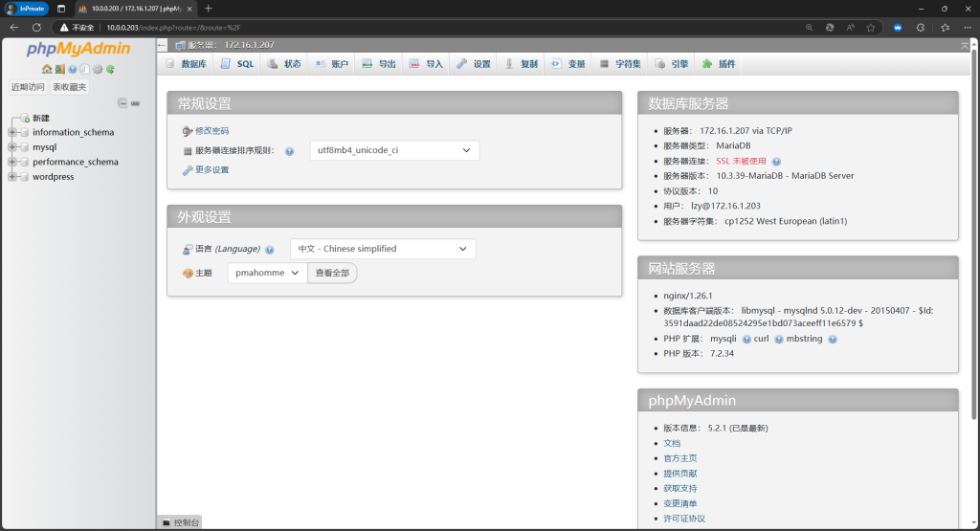Image resolution: width=980 pixels, height=531 pixels.
Task: Click help icon beside SSL 未被使用
Action: point(776,162)
